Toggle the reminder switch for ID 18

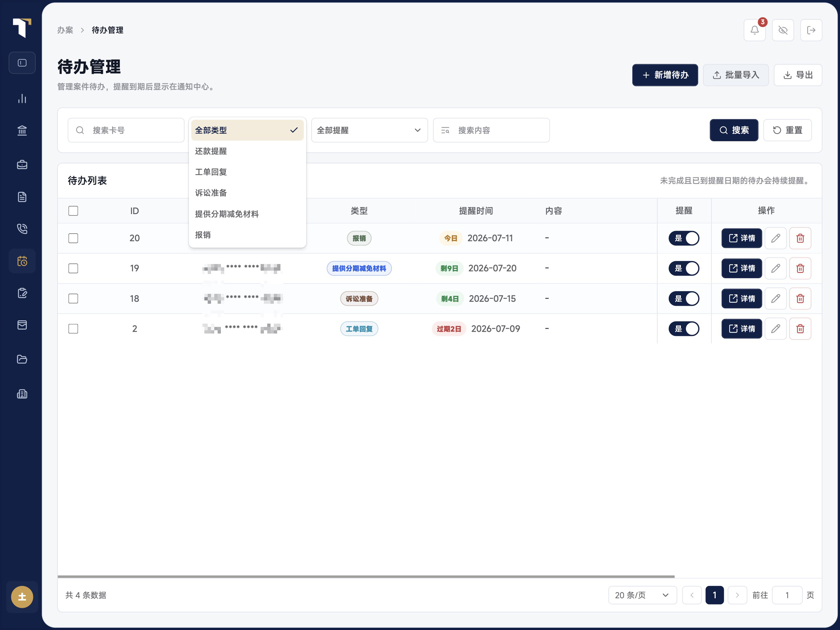684,299
